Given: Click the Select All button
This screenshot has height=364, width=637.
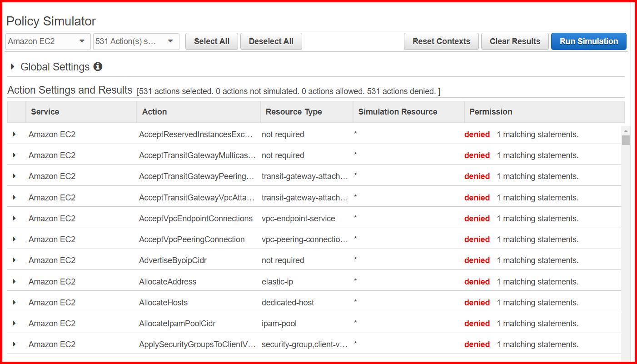Looking at the screenshot, I should pyautogui.click(x=211, y=41).
